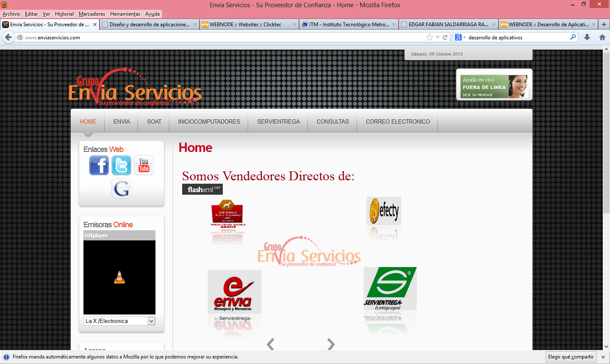Click the Firefox home icon
Viewport: 610px width, 364px height.
click(x=602, y=37)
